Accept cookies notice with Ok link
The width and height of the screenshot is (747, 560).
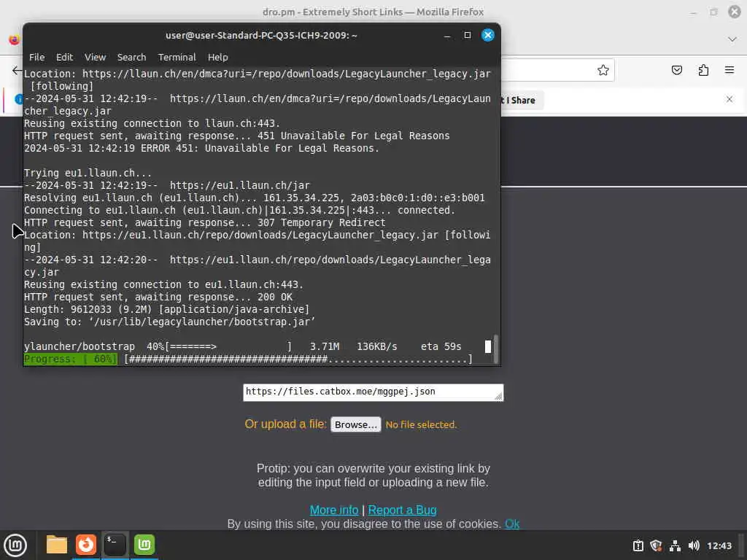point(512,524)
